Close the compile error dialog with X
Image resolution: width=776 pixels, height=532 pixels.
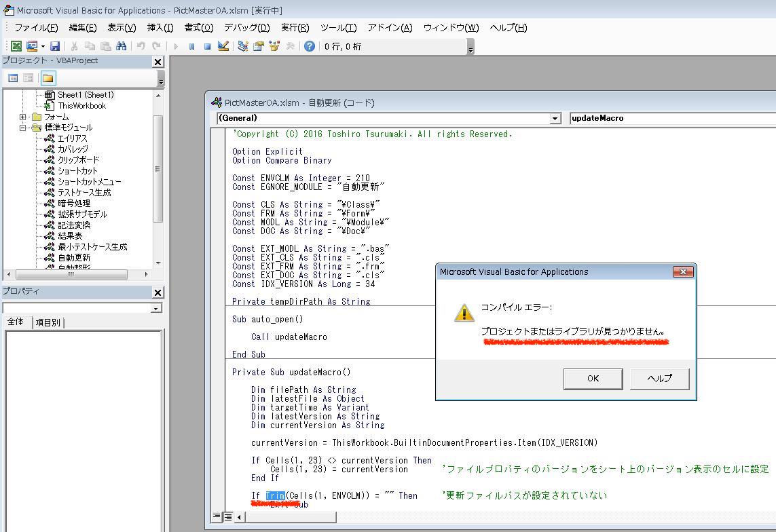(x=683, y=272)
